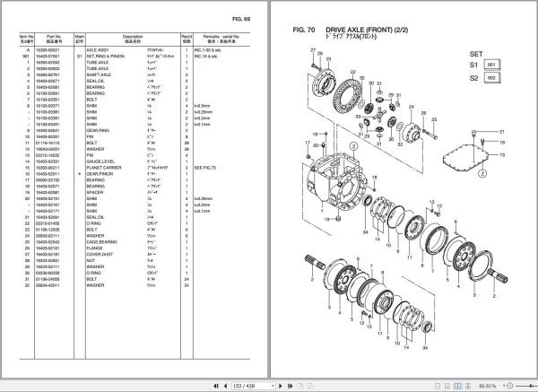The image size is (538, 392).
Task: Open the zoom level dropdown
Action: [504, 386]
